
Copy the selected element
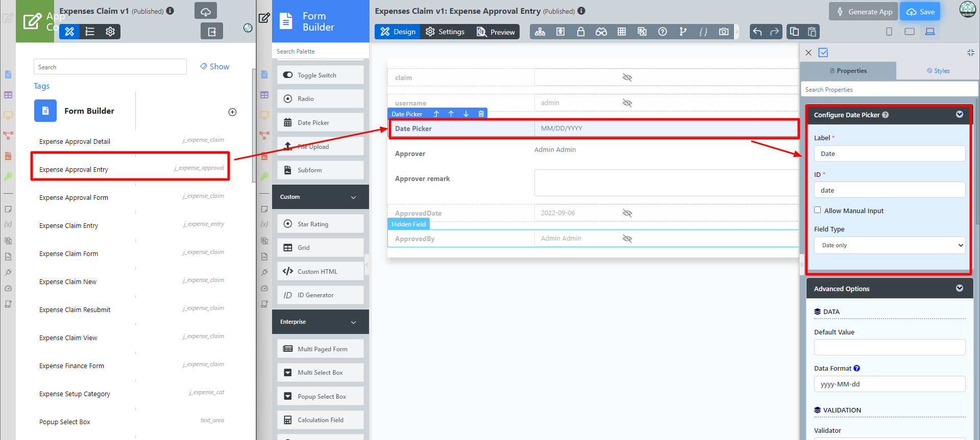pyautogui.click(x=794, y=32)
